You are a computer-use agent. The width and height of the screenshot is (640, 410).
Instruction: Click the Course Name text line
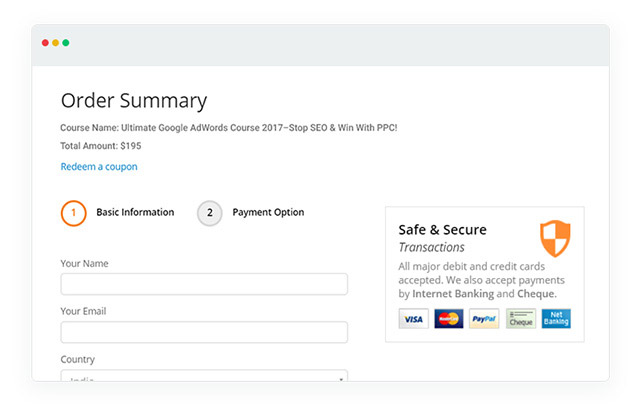229,128
